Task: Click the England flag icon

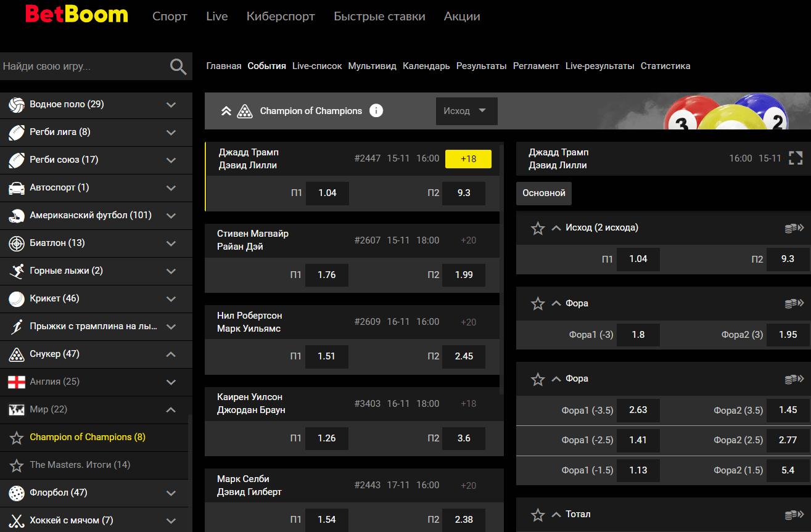Action: click(17, 382)
